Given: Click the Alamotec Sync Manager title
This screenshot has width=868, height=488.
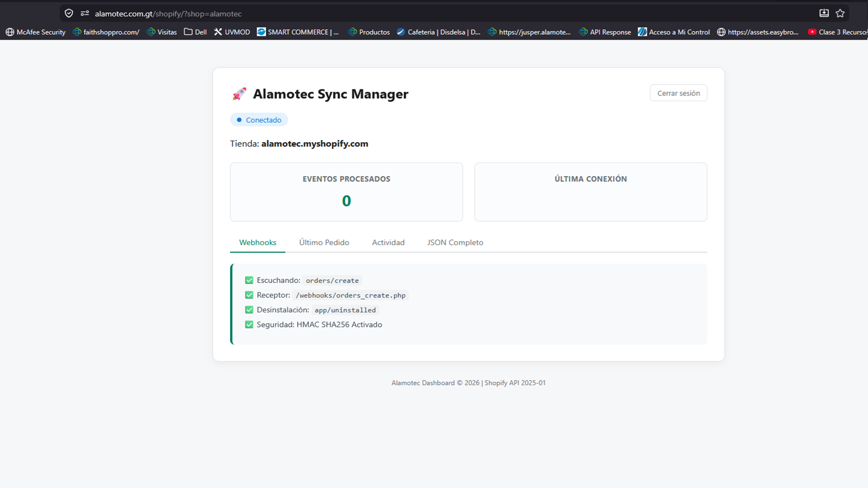Looking at the screenshot, I should [330, 94].
